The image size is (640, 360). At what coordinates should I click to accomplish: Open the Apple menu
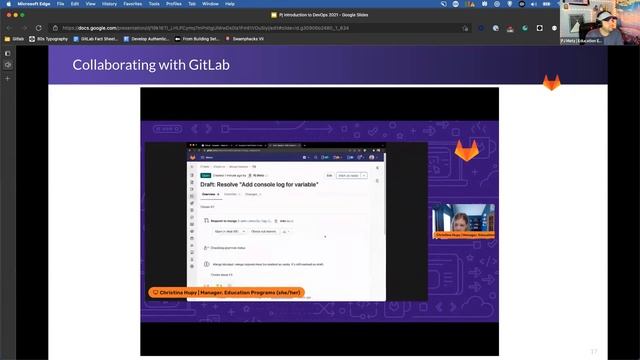[x=8, y=4]
